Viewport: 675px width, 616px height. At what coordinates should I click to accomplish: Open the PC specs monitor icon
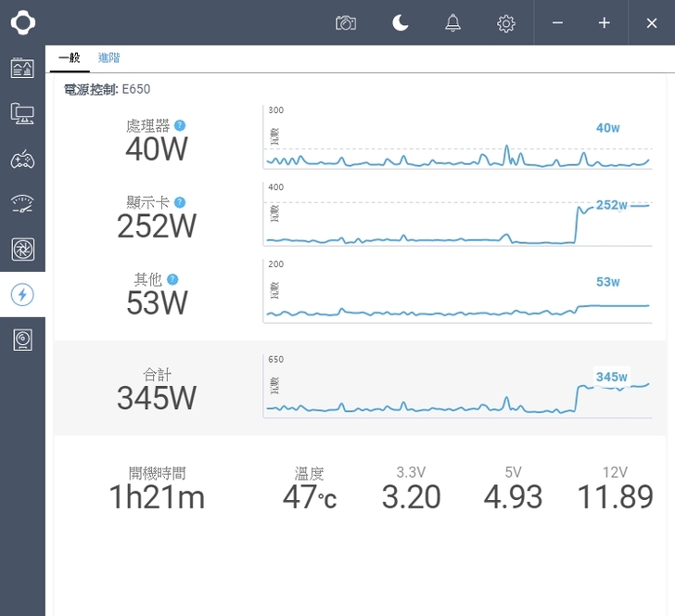(x=22, y=113)
